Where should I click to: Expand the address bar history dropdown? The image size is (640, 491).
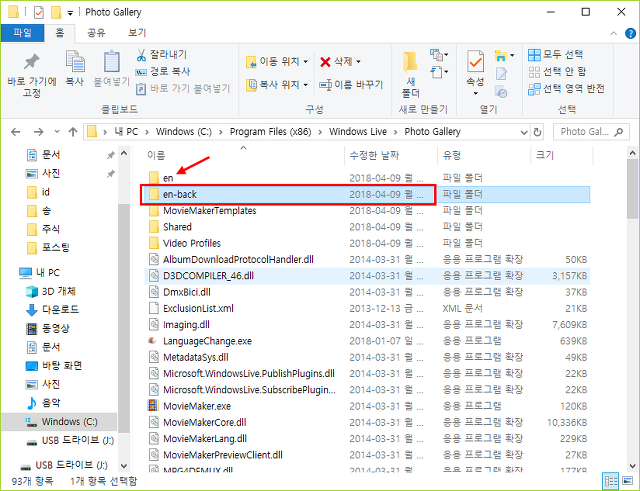524,132
